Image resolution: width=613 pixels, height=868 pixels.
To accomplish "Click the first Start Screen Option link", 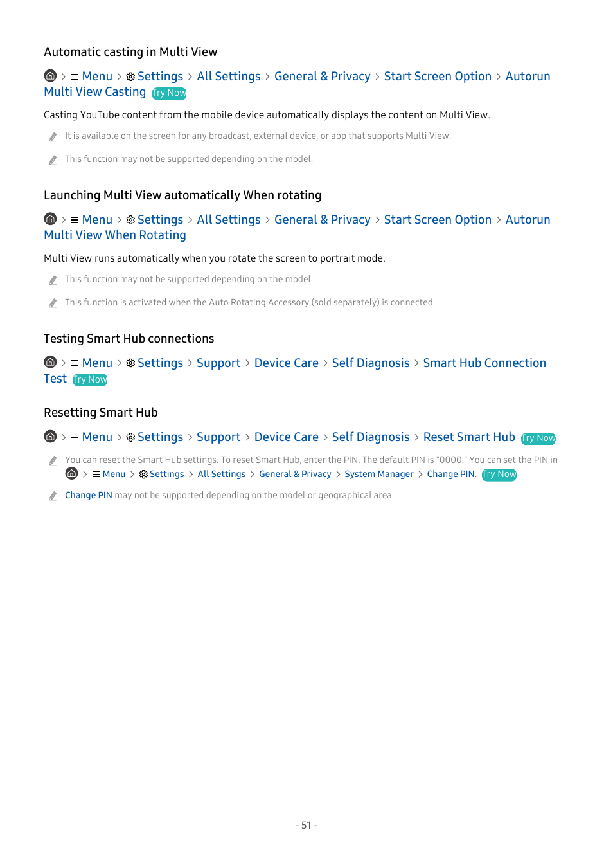I will [438, 77].
